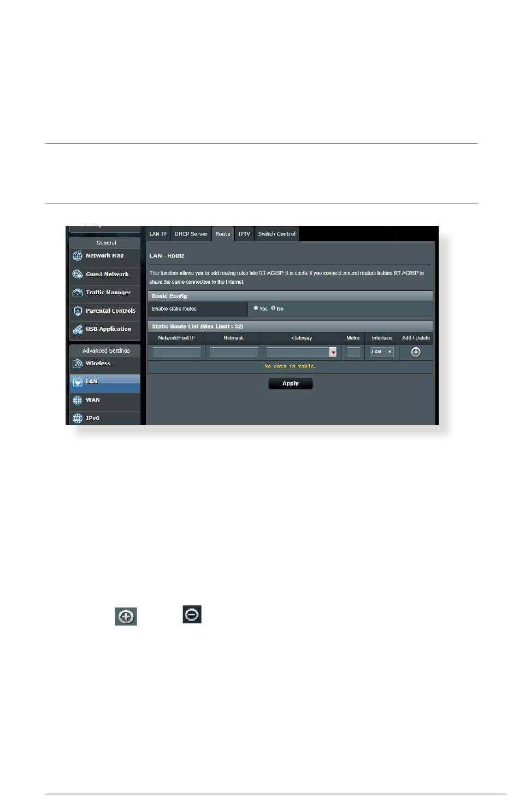The width and height of the screenshot is (519, 812).
Task: Click the Network/Host IP input field
Action: [176, 353]
